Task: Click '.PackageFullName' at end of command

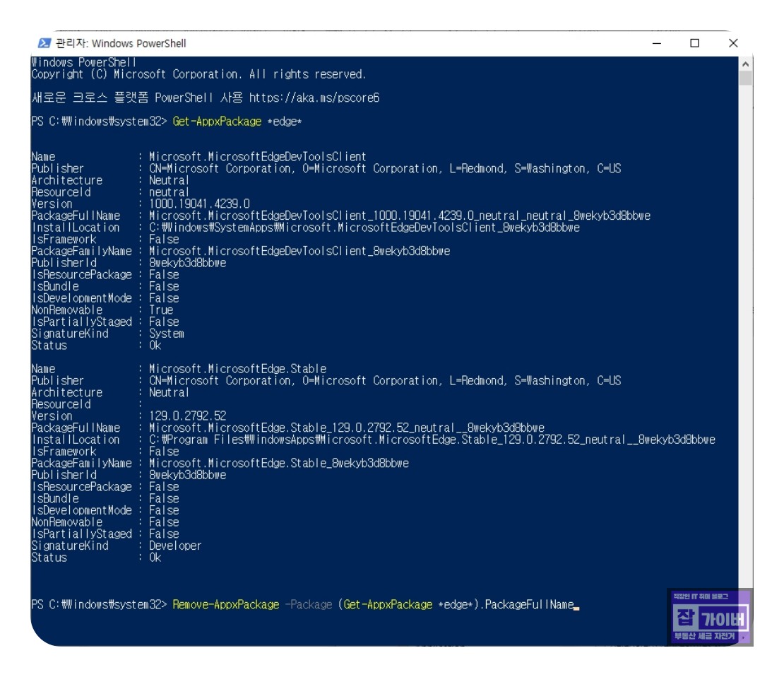Action: pyautogui.click(x=527, y=604)
